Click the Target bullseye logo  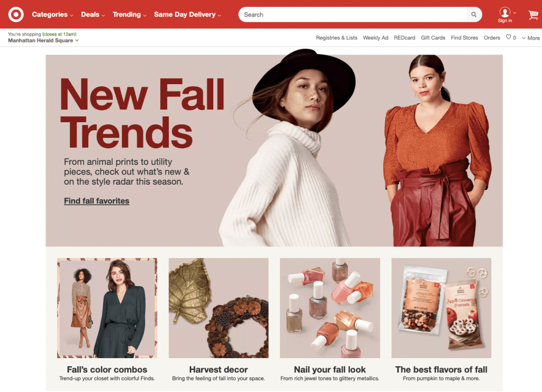click(x=16, y=14)
